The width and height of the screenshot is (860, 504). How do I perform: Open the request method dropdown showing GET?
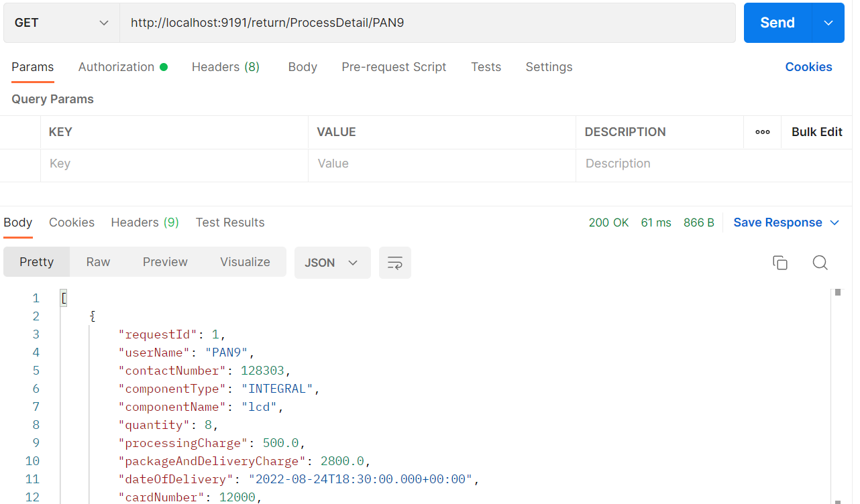pos(60,22)
